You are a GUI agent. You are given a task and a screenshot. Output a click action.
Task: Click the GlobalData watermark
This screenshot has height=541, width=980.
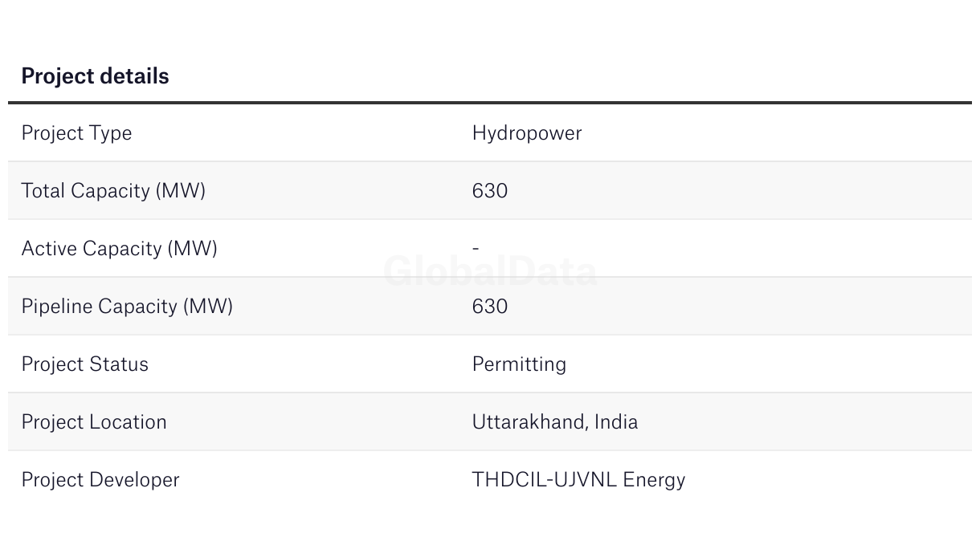[x=490, y=271]
